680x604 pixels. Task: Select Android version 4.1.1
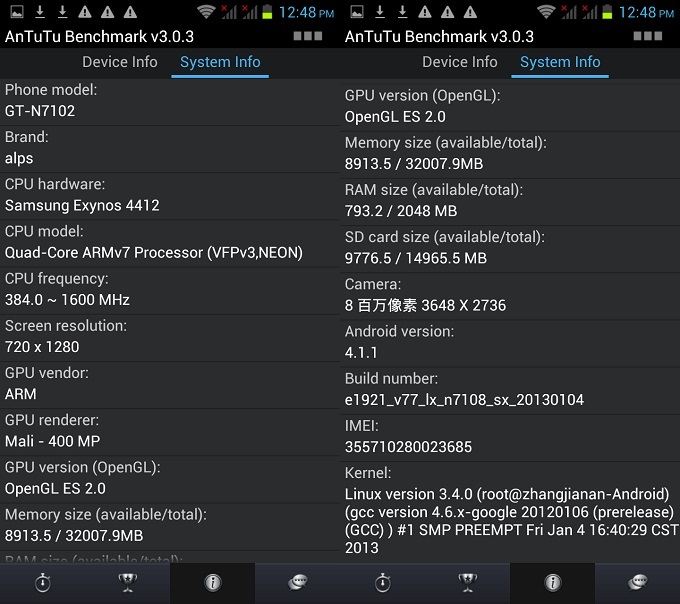point(361,353)
